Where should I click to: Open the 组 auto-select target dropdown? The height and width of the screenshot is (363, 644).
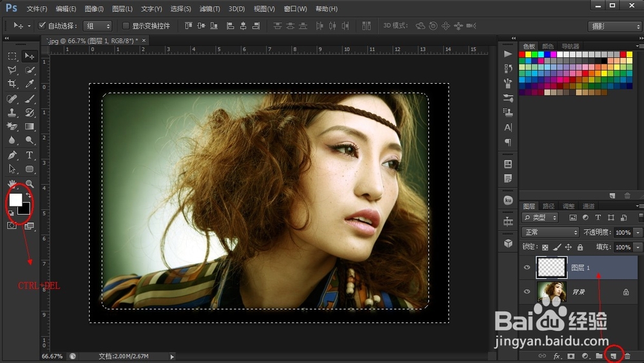[x=96, y=26]
